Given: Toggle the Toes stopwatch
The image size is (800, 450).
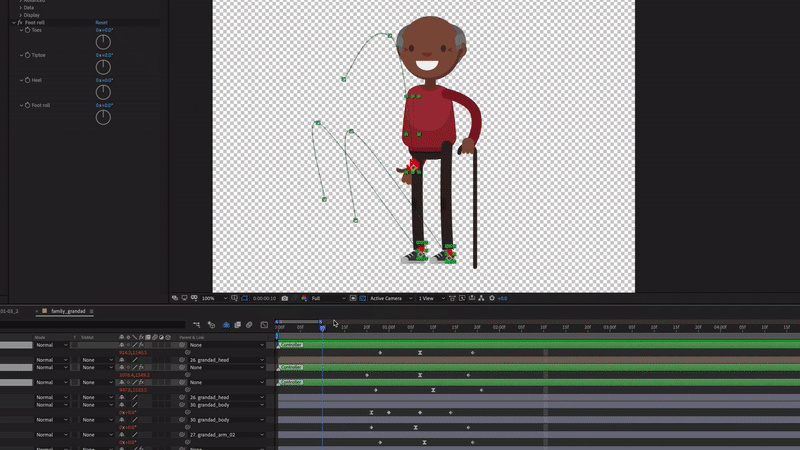Looking at the screenshot, I should click(x=28, y=30).
